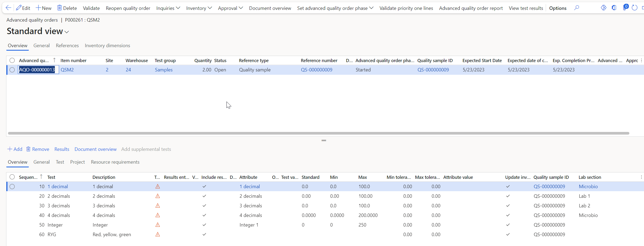644x246 pixels.
Task: Switch to the References tab
Action: point(67,46)
